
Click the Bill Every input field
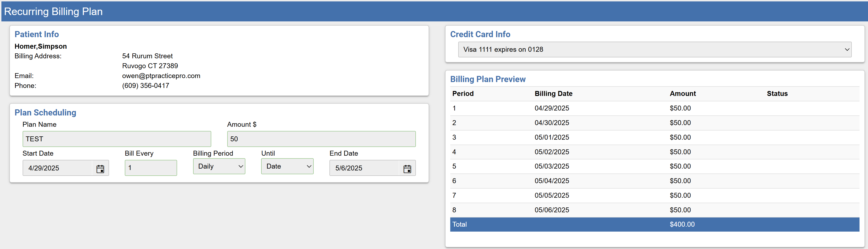click(151, 168)
